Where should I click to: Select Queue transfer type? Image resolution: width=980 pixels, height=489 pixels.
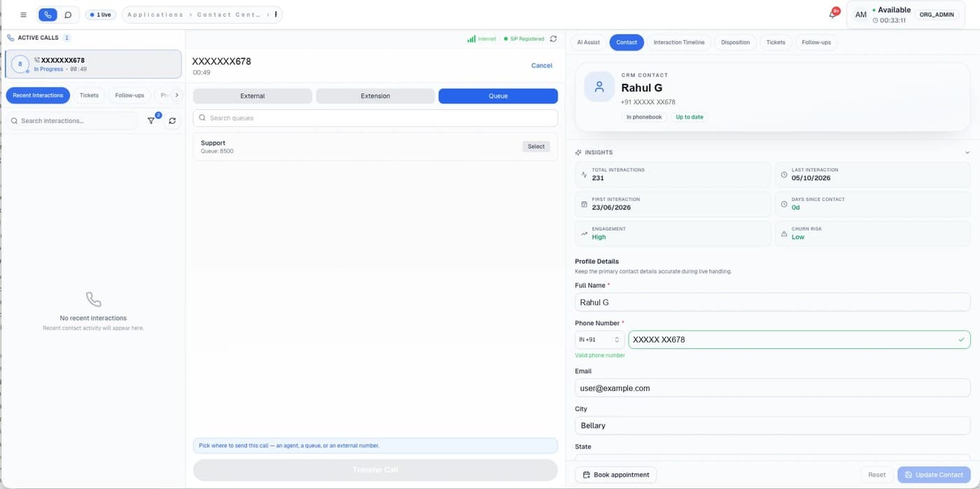[498, 96]
